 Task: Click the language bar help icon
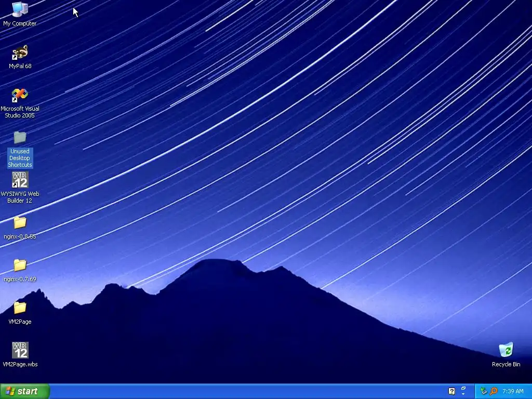(451, 391)
